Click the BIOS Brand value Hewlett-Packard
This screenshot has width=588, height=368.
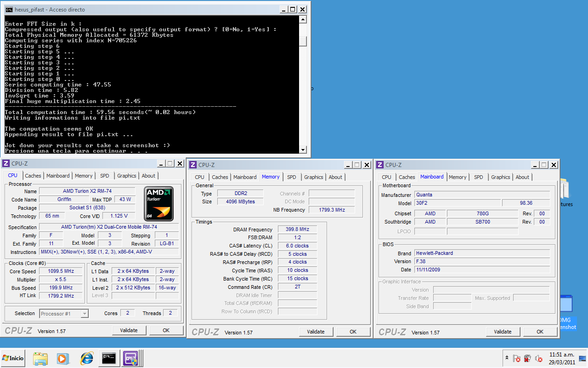tap(482, 253)
